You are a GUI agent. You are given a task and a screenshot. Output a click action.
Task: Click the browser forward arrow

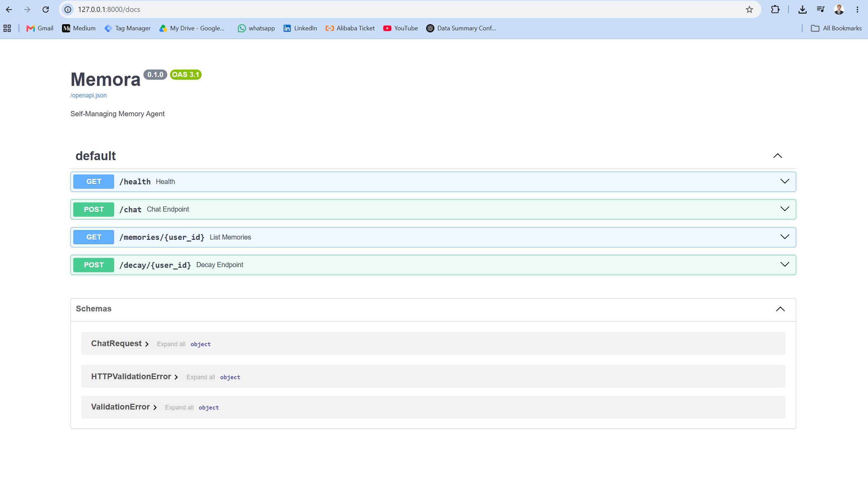[x=27, y=10]
